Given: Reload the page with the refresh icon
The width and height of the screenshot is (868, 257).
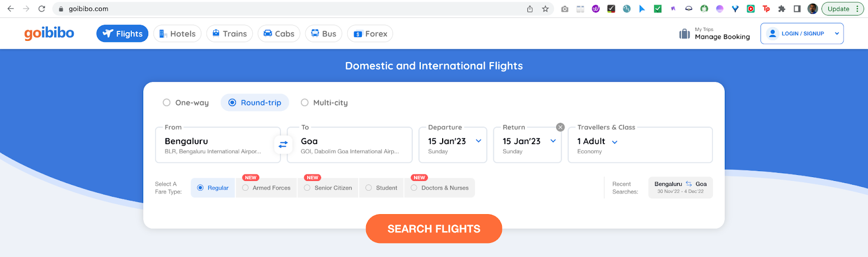Looking at the screenshot, I should tap(42, 9).
